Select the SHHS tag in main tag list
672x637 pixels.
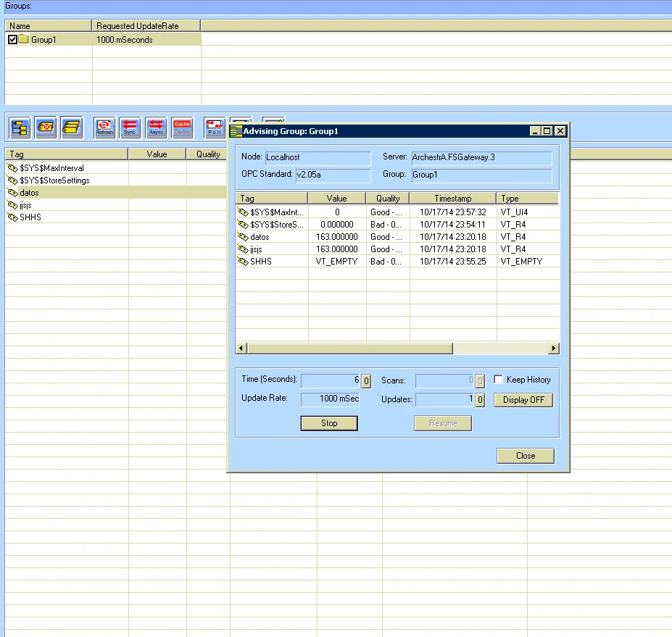click(x=30, y=217)
